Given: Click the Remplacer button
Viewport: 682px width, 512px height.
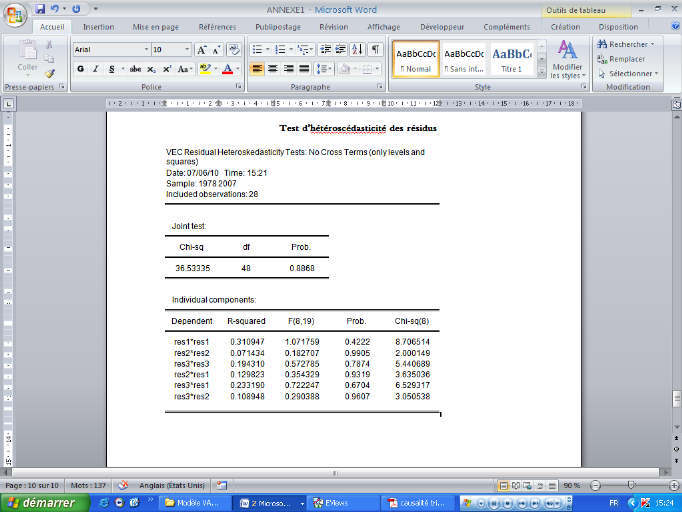Looking at the screenshot, I should pyautogui.click(x=625, y=59).
